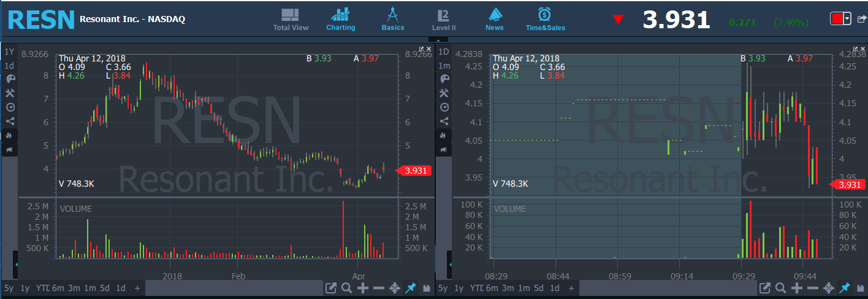This screenshot has width=868, height=299.
Task: Select the 5y range on left chart
Action: pos(9,288)
